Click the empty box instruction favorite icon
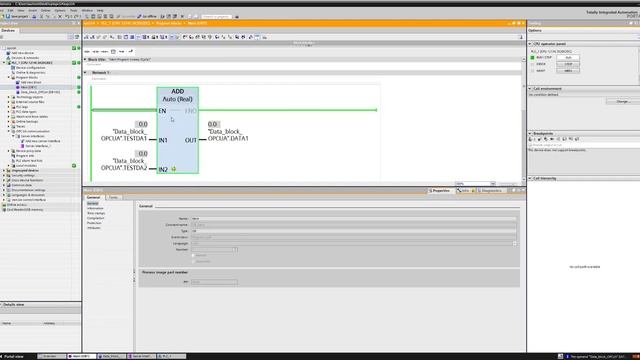This screenshot has height=360, width=640. (x=113, y=51)
